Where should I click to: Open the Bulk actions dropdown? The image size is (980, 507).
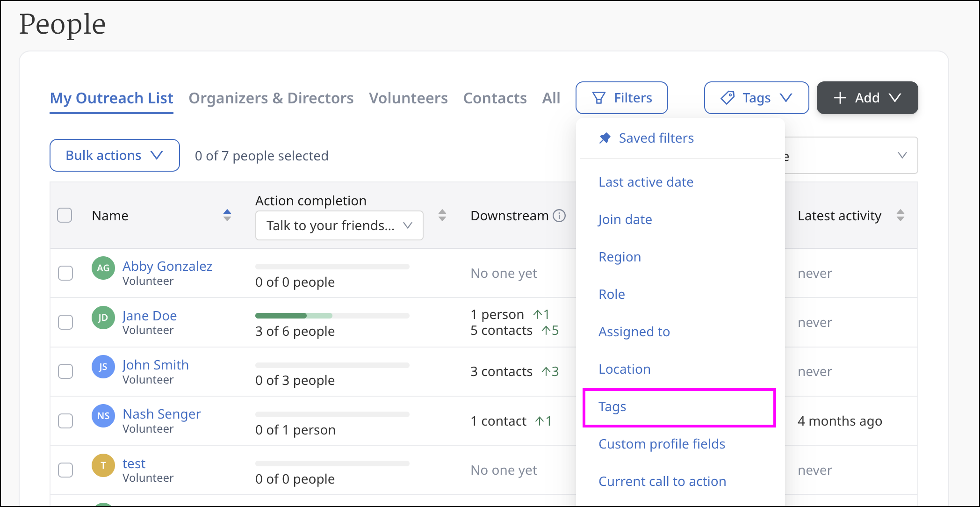pyautogui.click(x=115, y=155)
